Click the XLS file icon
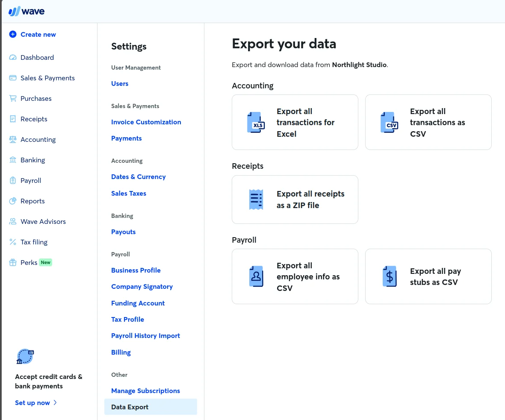 tap(256, 122)
